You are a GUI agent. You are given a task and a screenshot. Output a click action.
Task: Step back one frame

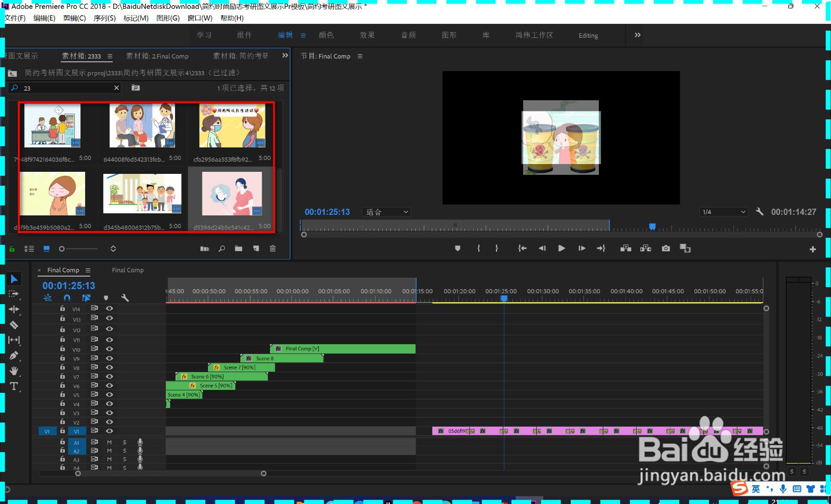(542, 249)
